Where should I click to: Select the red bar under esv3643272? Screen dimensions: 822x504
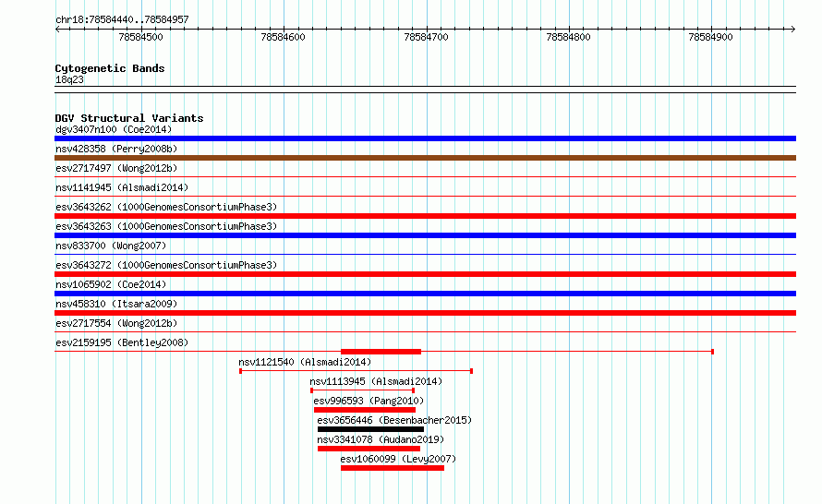pyautogui.click(x=425, y=274)
